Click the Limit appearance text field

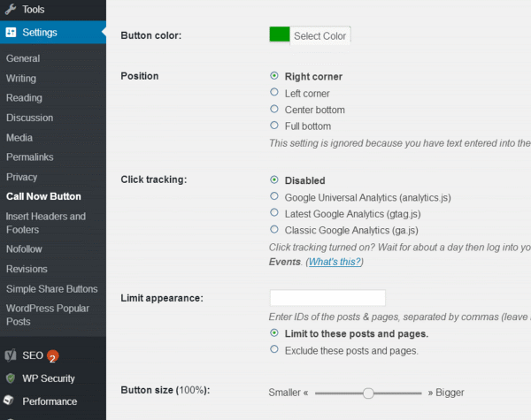[327, 298]
